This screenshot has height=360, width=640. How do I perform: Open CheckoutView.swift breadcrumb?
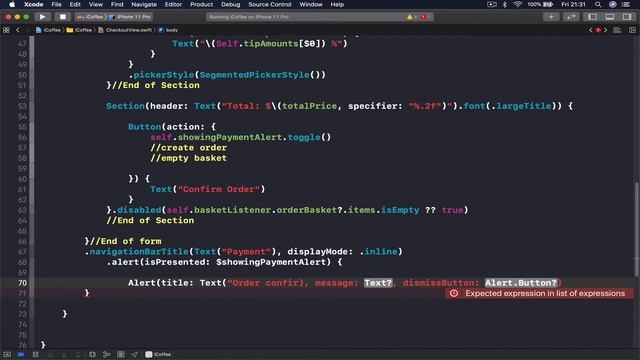(125, 30)
